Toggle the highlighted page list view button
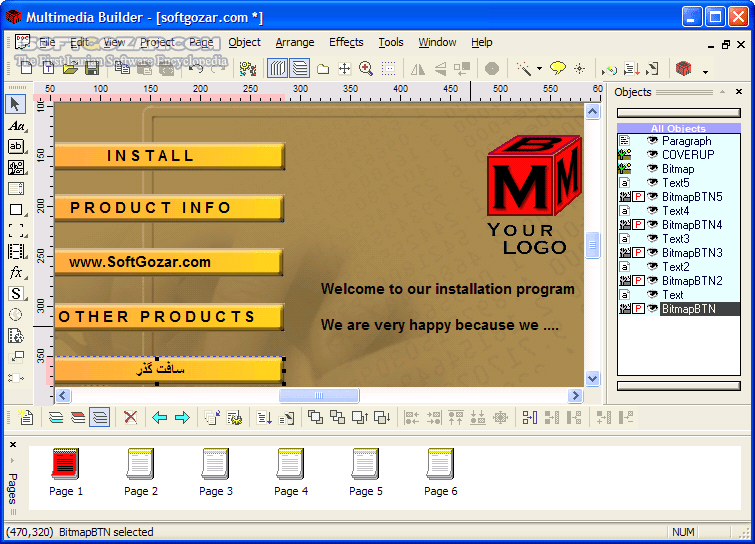 (x=100, y=417)
